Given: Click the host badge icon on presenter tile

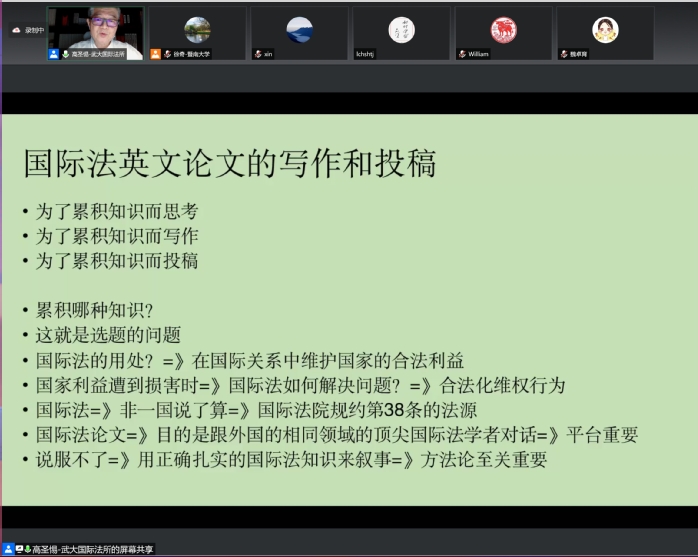Looking at the screenshot, I should click(53, 54).
